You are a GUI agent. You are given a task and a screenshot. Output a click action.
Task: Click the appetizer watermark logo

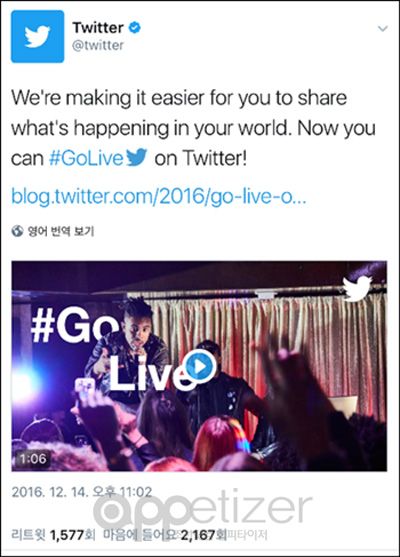pyautogui.click(x=202, y=510)
